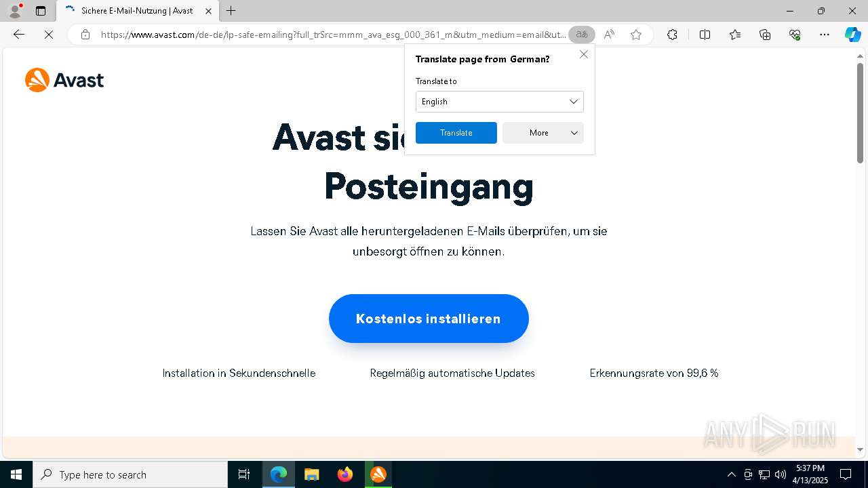This screenshot has width=868, height=488.
Task: View site information lock icon
Action: [85, 35]
